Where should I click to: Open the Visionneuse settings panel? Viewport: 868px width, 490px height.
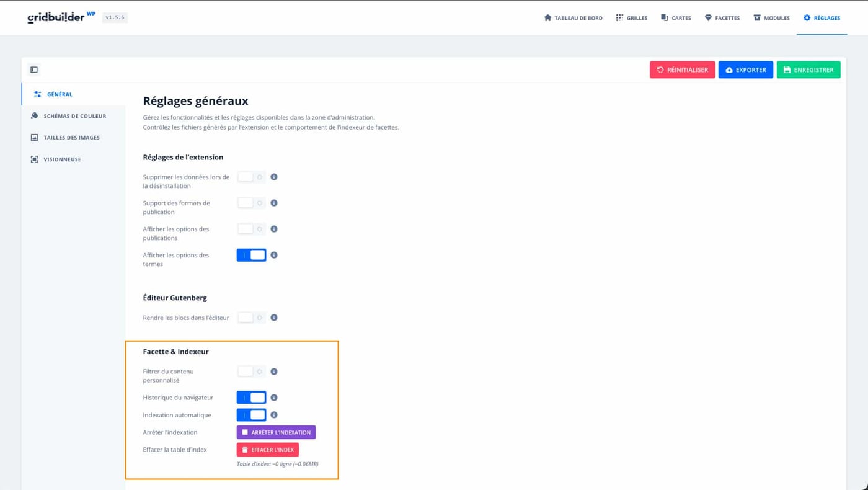(x=62, y=159)
